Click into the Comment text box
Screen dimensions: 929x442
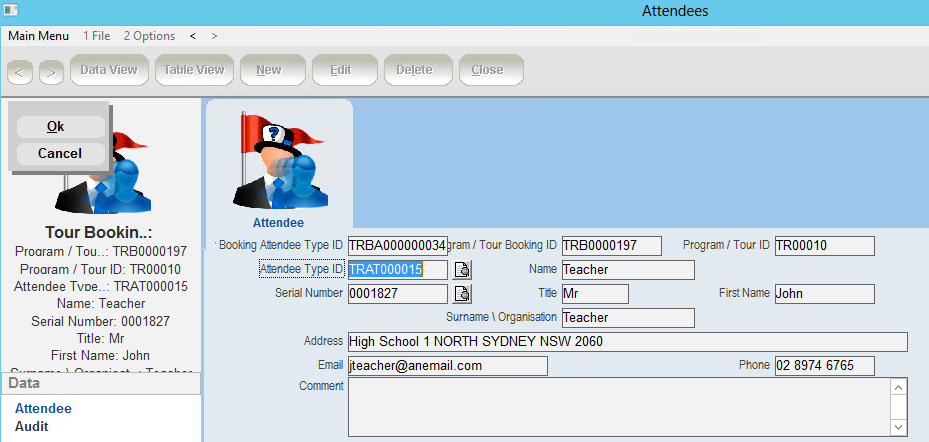click(x=617, y=406)
